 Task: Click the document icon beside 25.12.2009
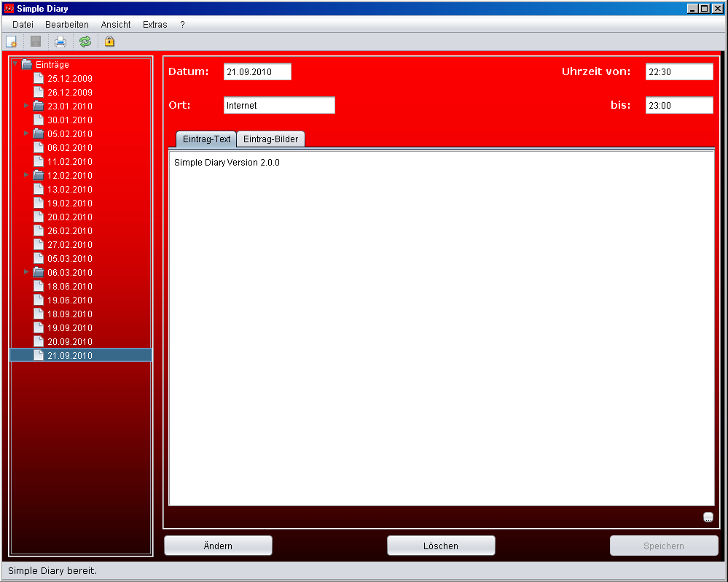pyautogui.click(x=39, y=78)
